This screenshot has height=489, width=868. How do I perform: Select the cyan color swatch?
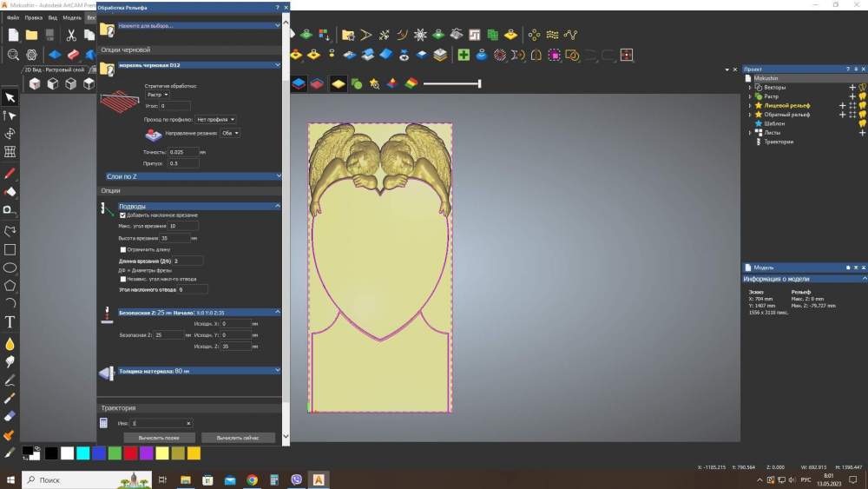[82, 453]
